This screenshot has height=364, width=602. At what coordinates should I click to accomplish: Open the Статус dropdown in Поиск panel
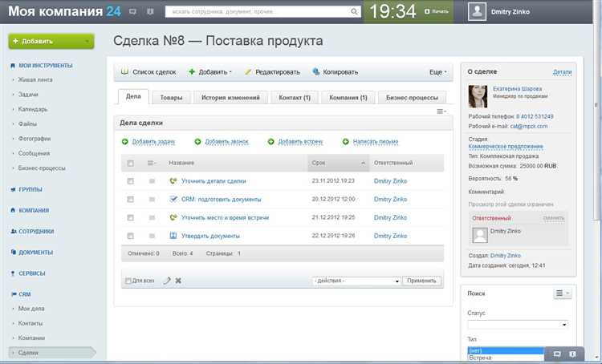(518, 325)
